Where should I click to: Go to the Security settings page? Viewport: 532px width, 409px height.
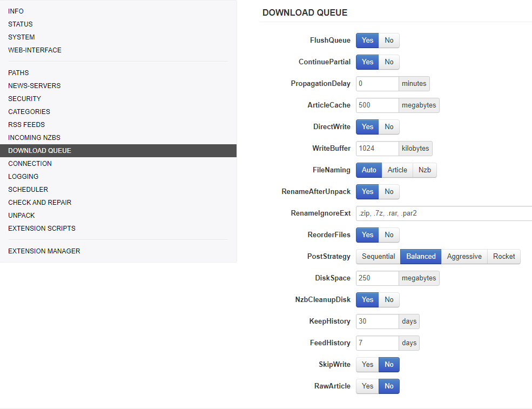(x=24, y=99)
